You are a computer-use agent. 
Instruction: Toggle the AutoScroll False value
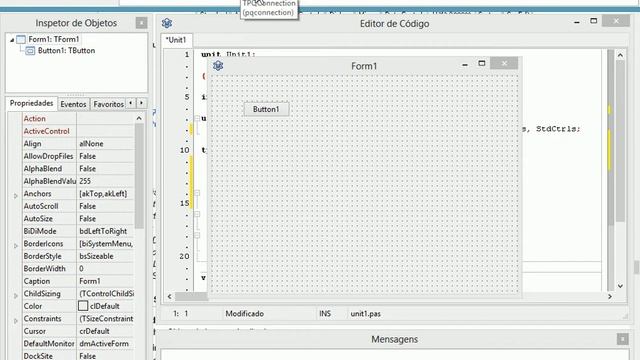tap(106, 206)
